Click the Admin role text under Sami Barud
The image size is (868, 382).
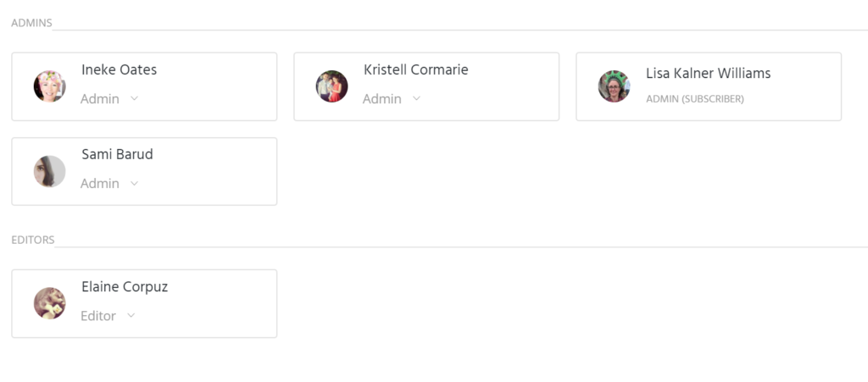point(100,184)
